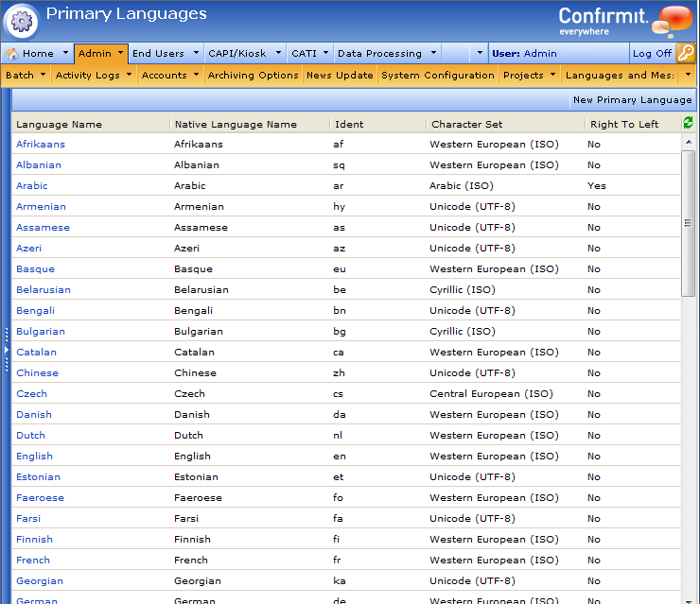Sort by Language Name column header

[x=59, y=125]
